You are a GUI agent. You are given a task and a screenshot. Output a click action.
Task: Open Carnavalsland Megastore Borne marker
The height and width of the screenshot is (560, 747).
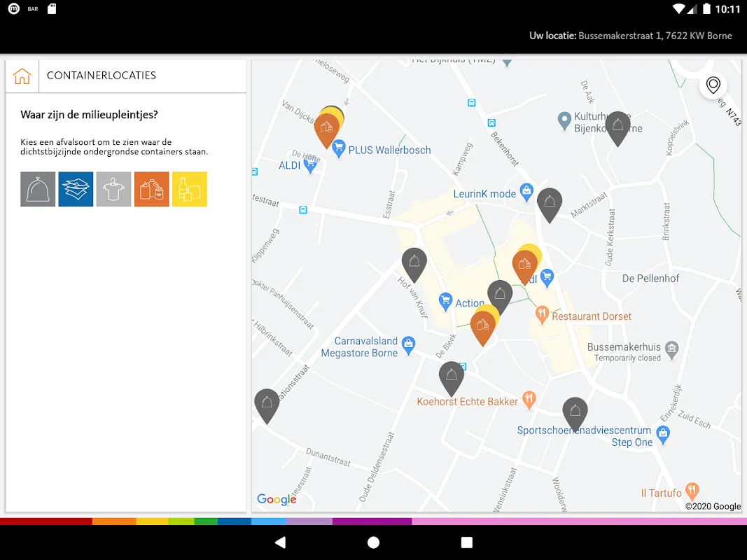pyautogui.click(x=408, y=346)
